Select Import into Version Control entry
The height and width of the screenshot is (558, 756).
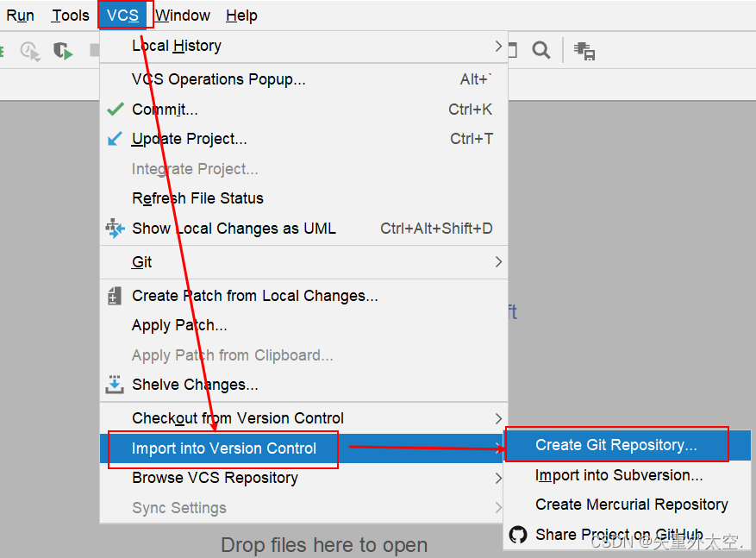point(302,448)
